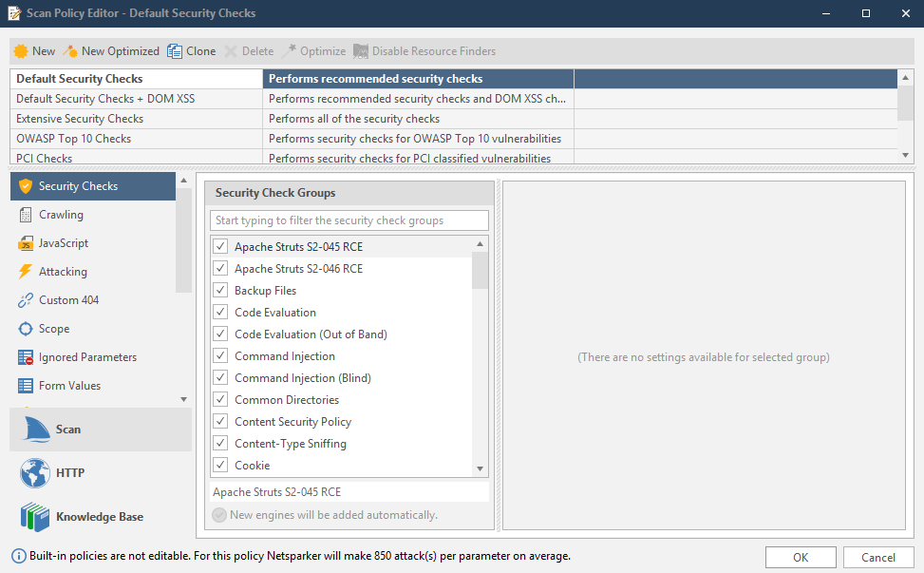Create a new policy with New
Viewport: 924px width, 573px height.
pyautogui.click(x=33, y=50)
